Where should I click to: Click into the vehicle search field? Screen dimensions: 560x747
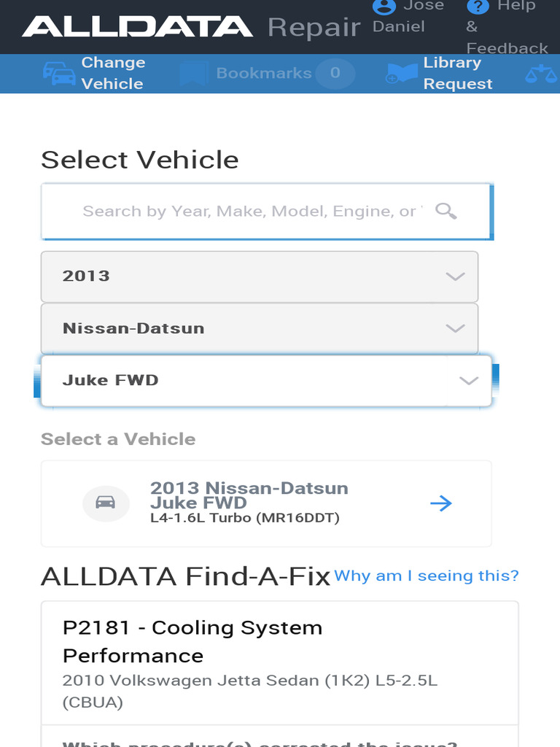tap(248, 212)
